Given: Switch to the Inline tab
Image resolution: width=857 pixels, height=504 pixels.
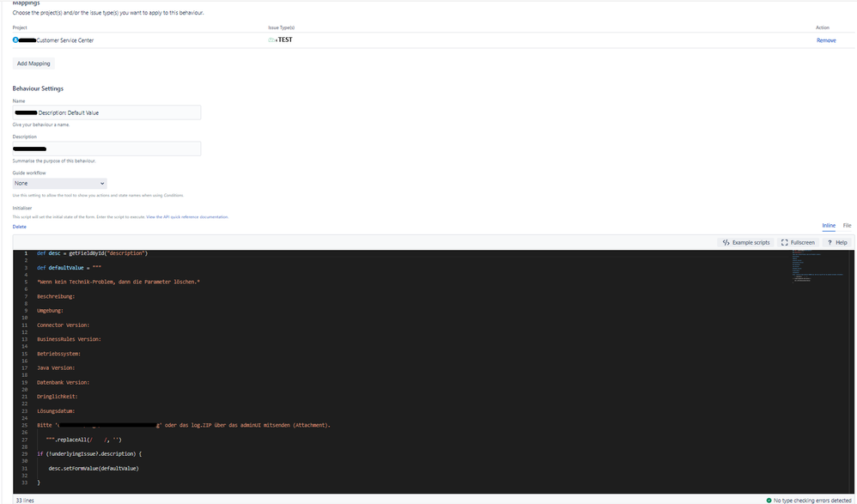Looking at the screenshot, I should coord(829,225).
